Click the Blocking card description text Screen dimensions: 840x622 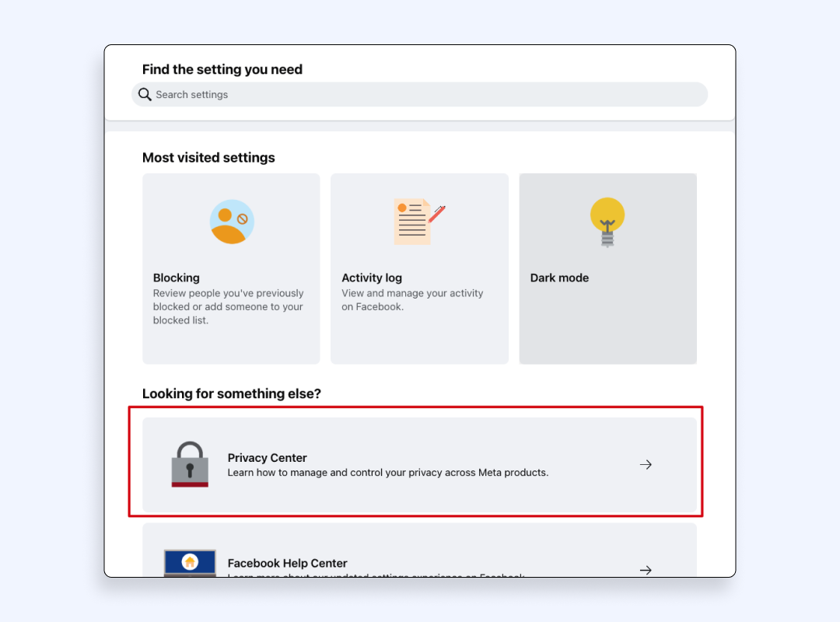(228, 306)
